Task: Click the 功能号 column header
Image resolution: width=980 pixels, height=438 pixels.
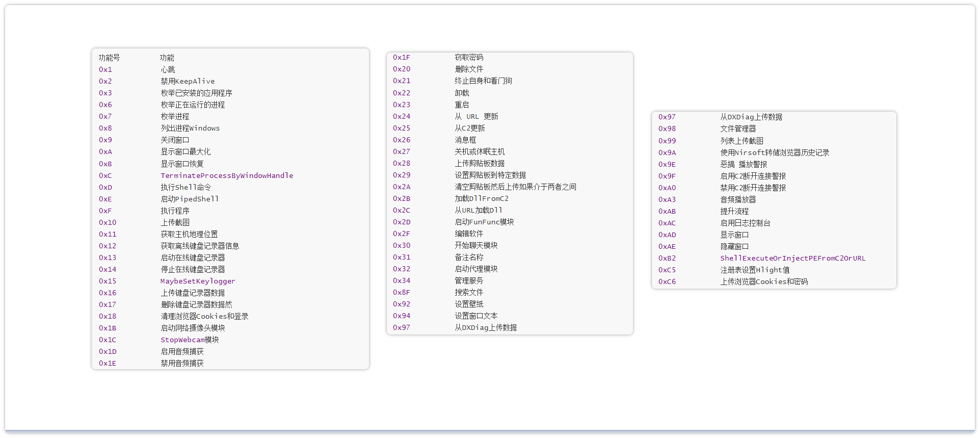Action: click(109, 58)
